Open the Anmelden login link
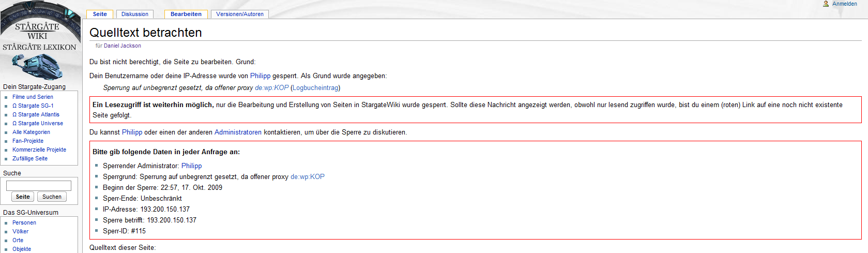Viewport: 868px width, 253px height. point(844,4)
